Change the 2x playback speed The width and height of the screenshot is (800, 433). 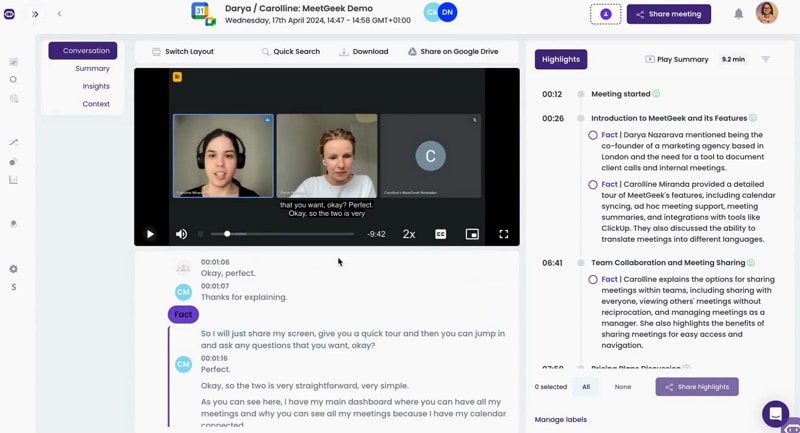point(409,234)
